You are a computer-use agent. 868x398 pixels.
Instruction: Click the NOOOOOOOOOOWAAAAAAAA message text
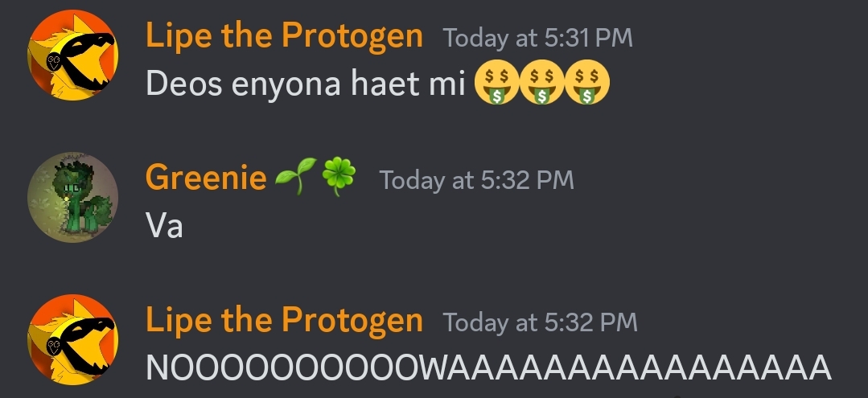pyautogui.click(x=489, y=368)
